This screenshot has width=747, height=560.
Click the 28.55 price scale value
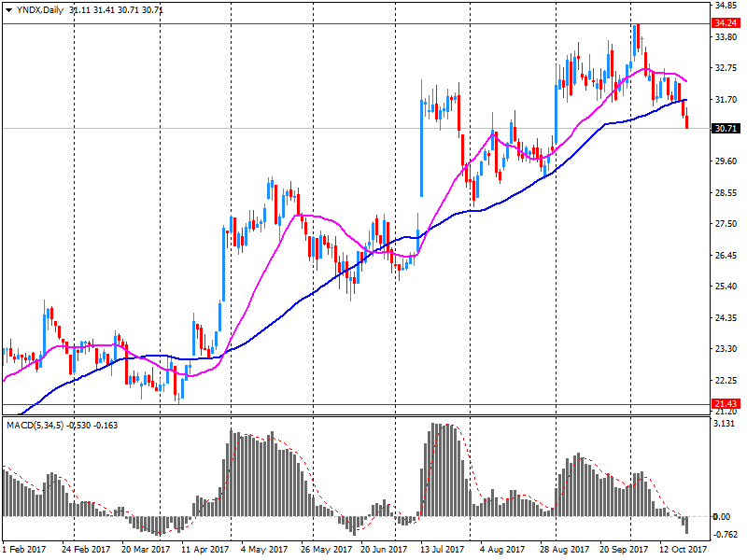(x=726, y=193)
